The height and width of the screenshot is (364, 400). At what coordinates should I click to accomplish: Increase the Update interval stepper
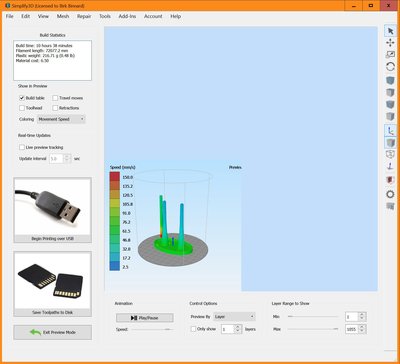(x=67, y=156)
